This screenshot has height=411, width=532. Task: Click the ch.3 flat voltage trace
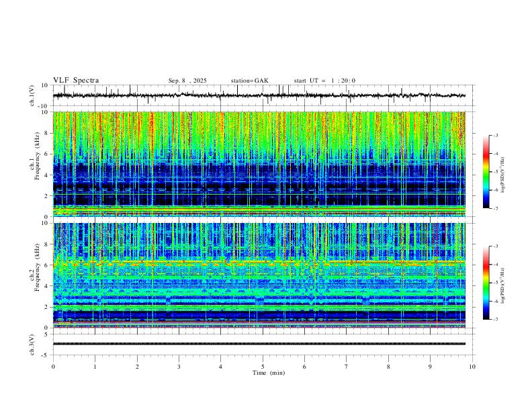[259, 344]
